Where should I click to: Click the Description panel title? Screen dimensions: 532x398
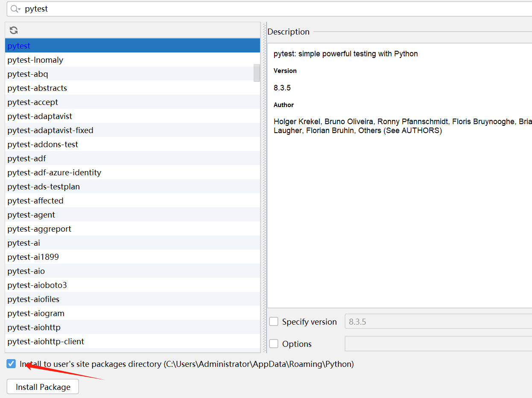(289, 32)
